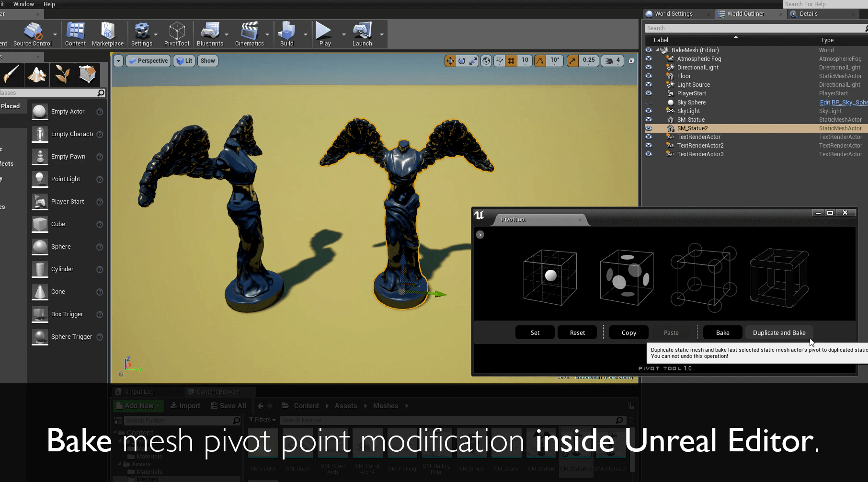Select the rotate gizmo tool in viewport
The width and height of the screenshot is (868, 482).
[462, 61]
